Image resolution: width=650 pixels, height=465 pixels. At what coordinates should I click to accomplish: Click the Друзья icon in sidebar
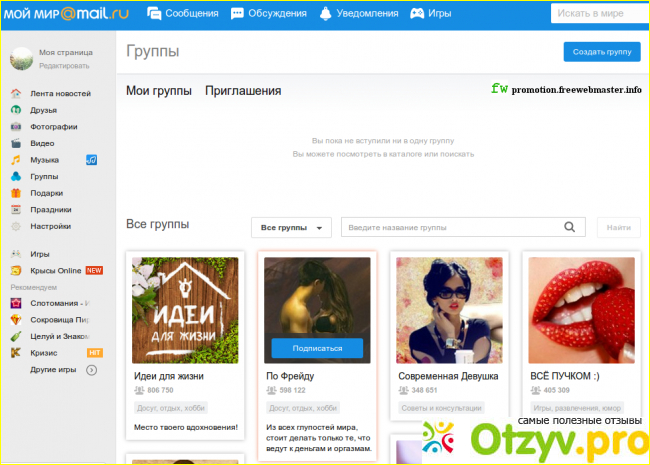click(16, 110)
